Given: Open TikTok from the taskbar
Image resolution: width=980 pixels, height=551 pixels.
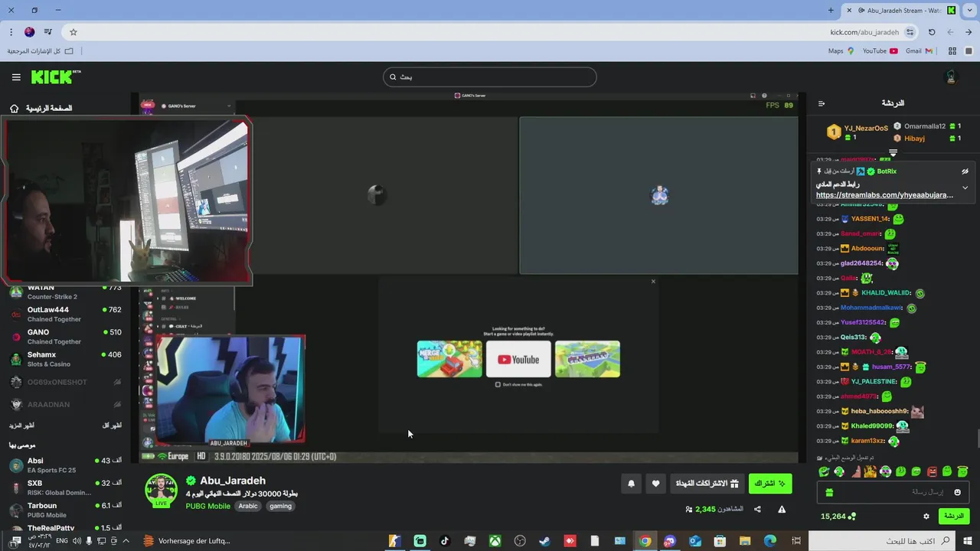Looking at the screenshot, I should [x=445, y=541].
